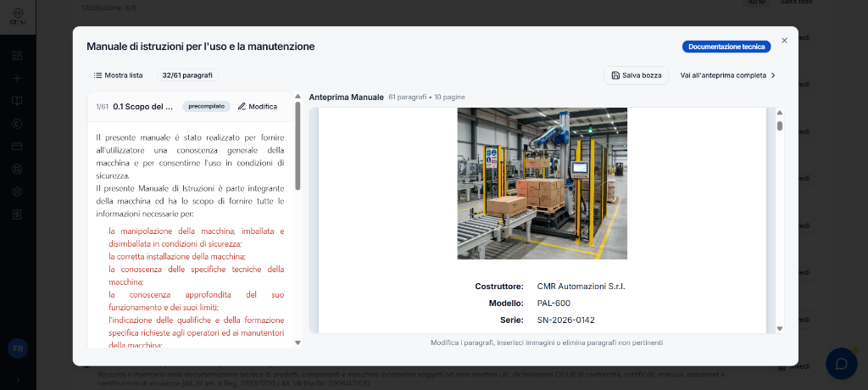868x390 pixels.
Task: Click the Anteprima Manuale heading
Action: coord(346,97)
